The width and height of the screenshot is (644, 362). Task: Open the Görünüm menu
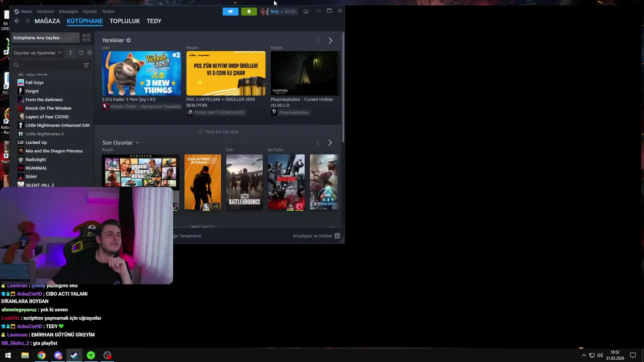click(45, 11)
